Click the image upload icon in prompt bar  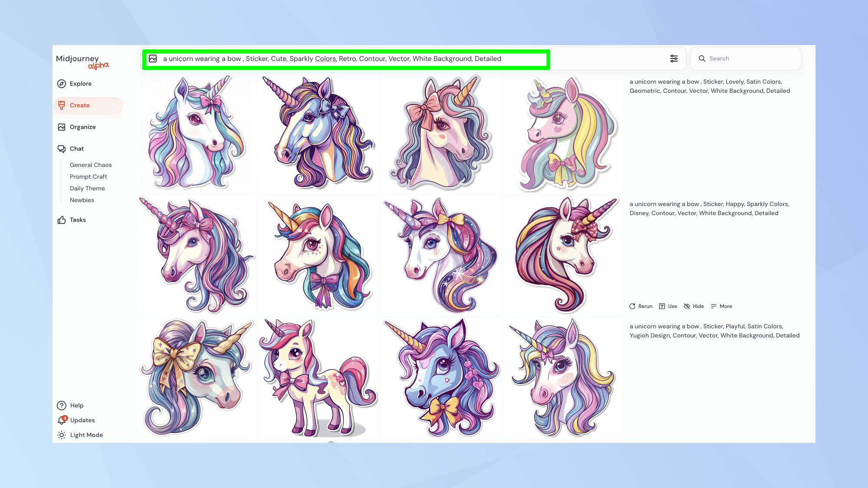coord(153,59)
